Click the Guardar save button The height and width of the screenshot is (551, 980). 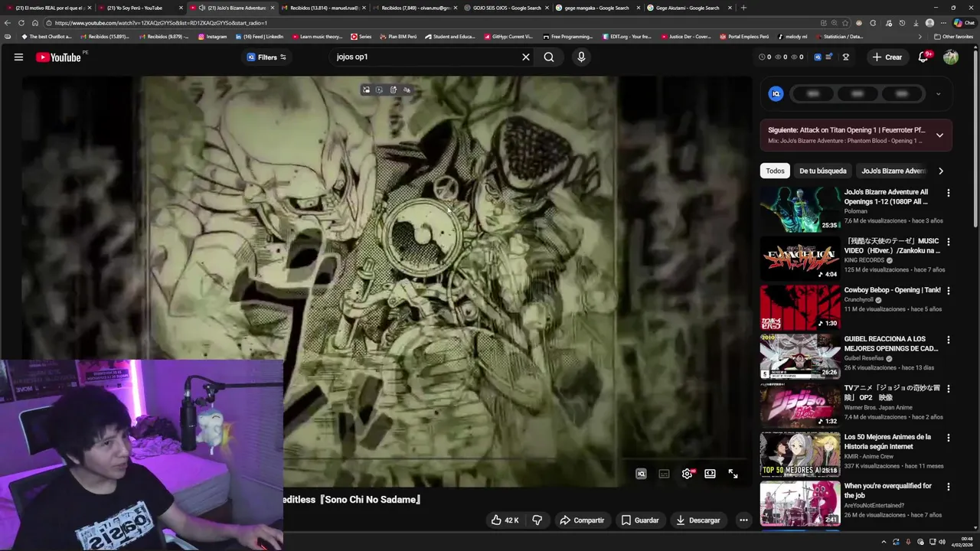pyautogui.click(x=640, y=520)
